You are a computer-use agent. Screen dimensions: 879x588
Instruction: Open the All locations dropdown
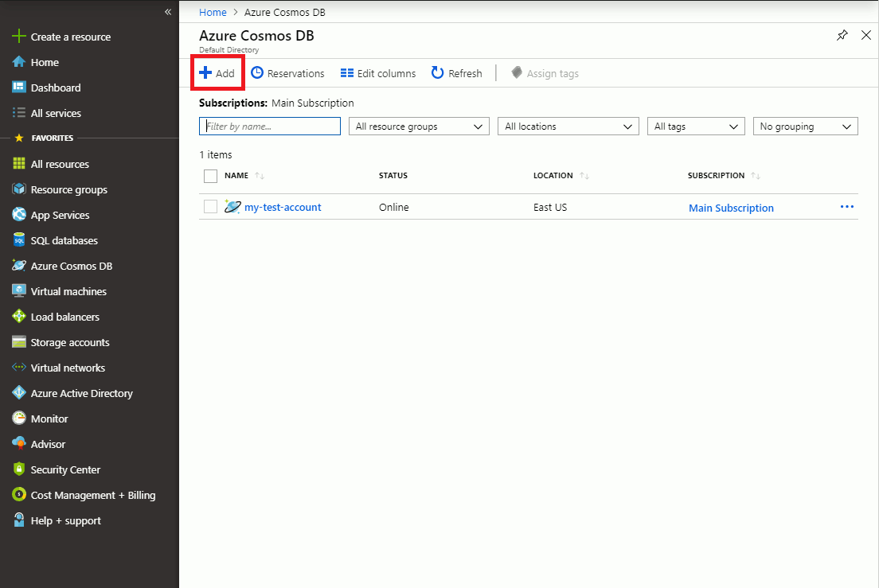point(568,127)
